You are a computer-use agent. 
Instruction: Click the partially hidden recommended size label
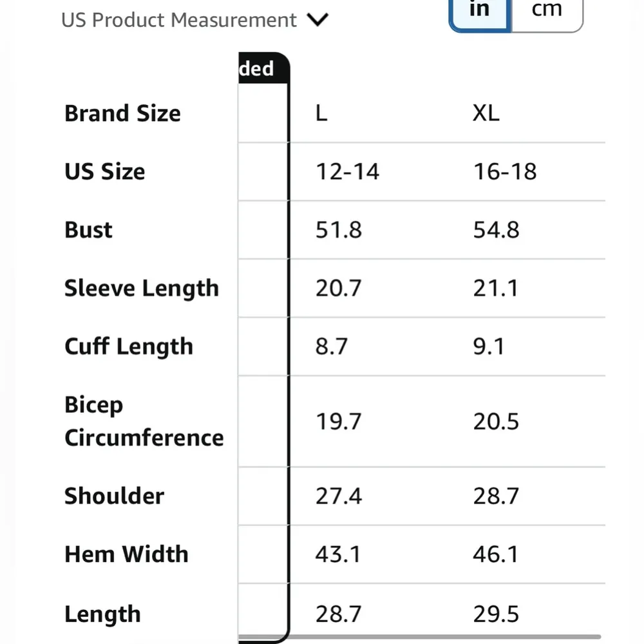point(258,68)
